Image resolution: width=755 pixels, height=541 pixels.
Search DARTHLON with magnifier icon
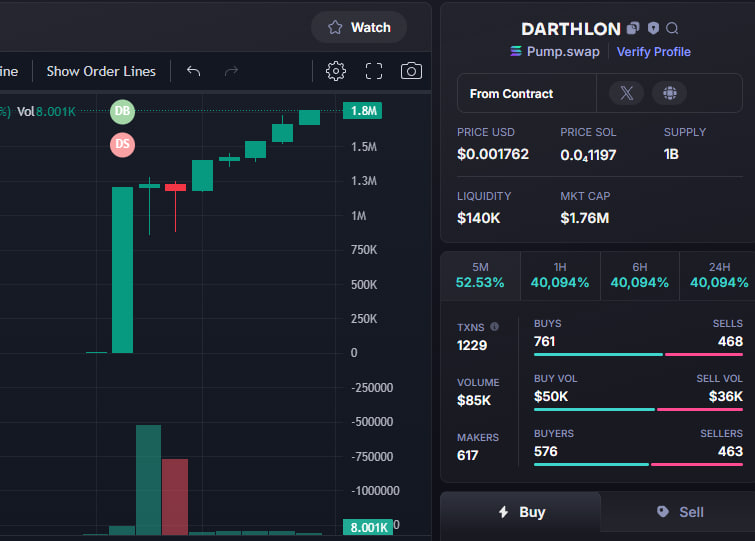coord(672,29)
